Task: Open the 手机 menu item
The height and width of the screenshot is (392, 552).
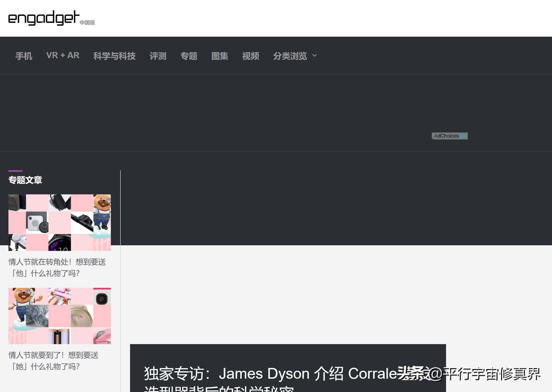Action: pyautogui.click(x=24, y=56)
